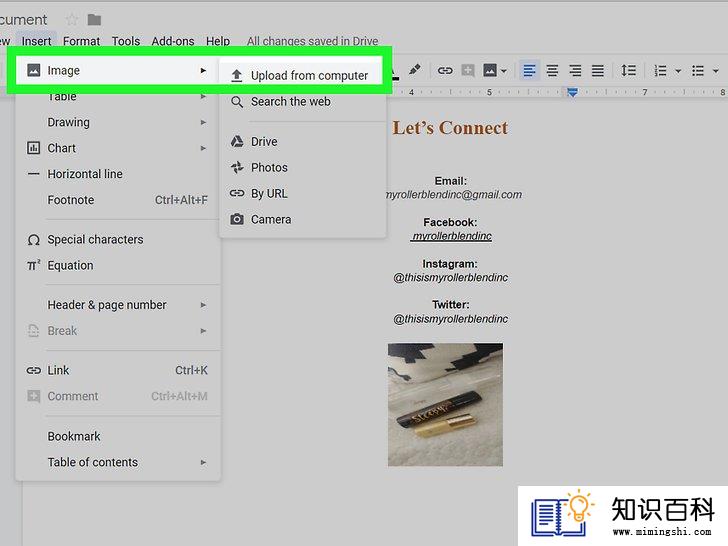Screen dimensions: 728x546
Task: Expand Header & page number submenu
Action: click(118, 305)
